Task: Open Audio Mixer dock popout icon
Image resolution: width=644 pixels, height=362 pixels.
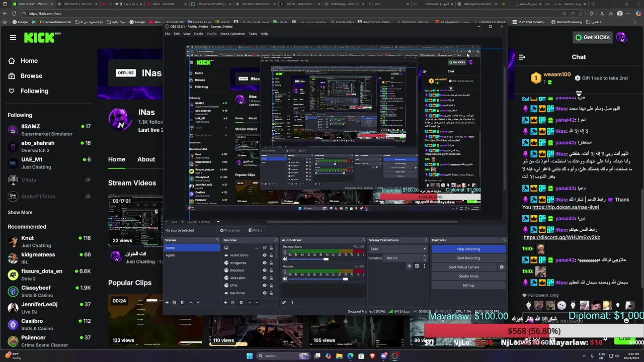Action: (x=363, y=240)
